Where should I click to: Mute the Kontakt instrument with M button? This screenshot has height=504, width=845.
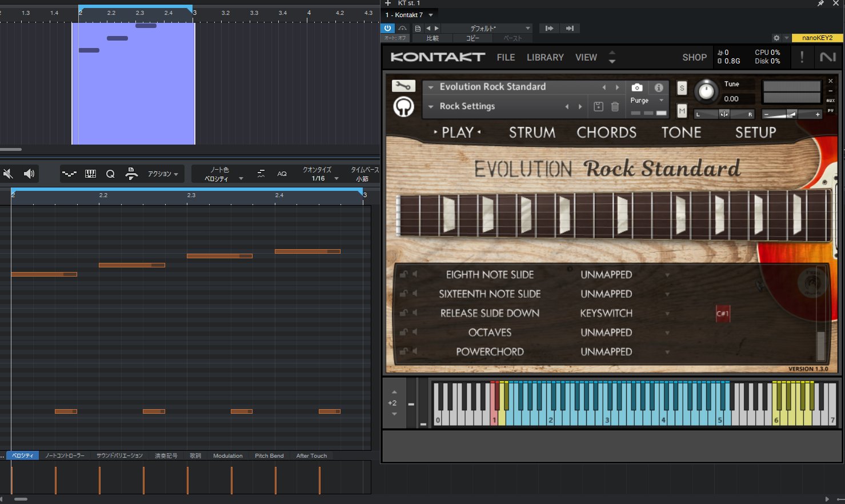click(x=682, y=110)
